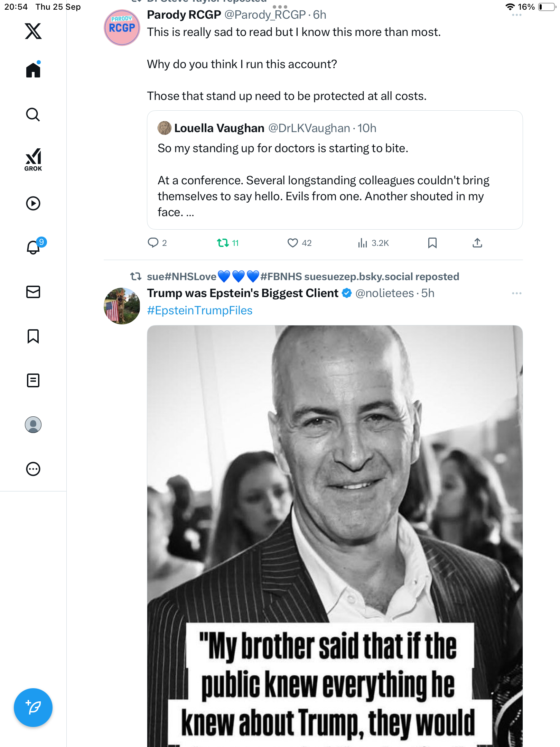Screen dimensions: 560x747
Task: Open Notifications bell with 9 badge
Action: pyautogui.click(x=34, y=247)
